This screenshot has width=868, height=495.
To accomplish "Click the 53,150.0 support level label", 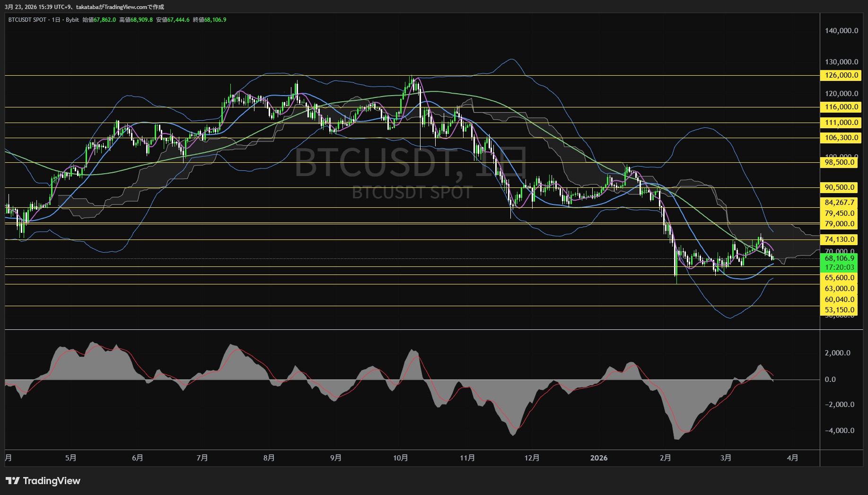I will [839, 310].
